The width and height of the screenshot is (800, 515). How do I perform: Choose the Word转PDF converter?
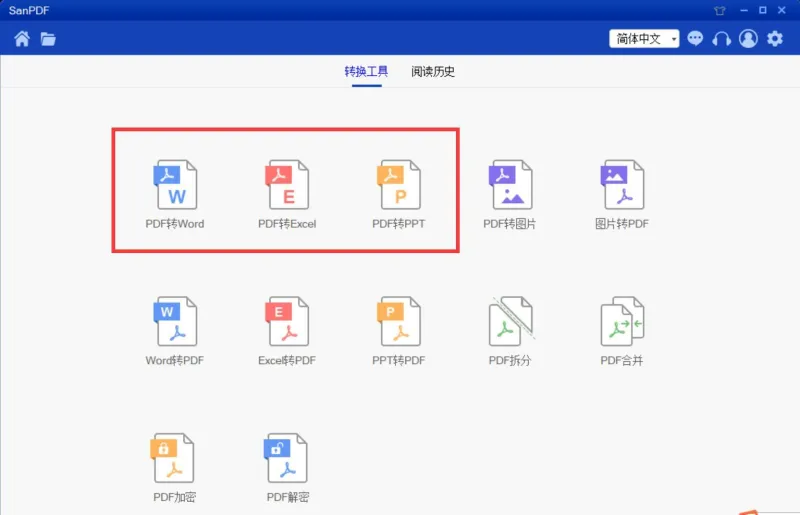coord(175,322)
